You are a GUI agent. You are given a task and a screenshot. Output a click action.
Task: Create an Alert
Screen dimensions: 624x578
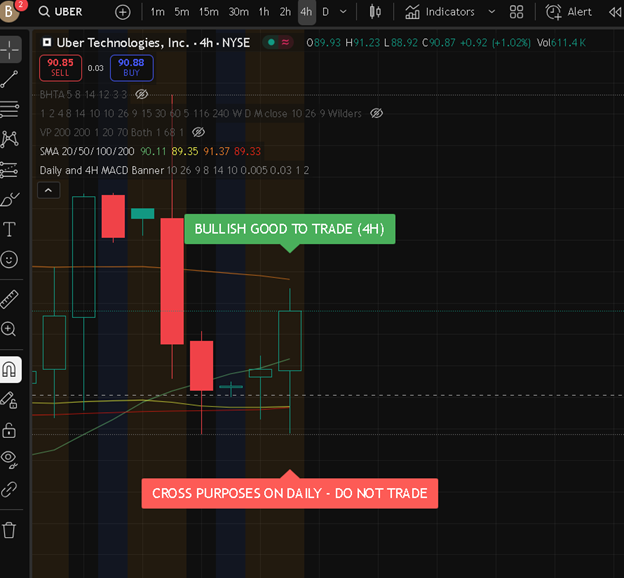(568, 12)
